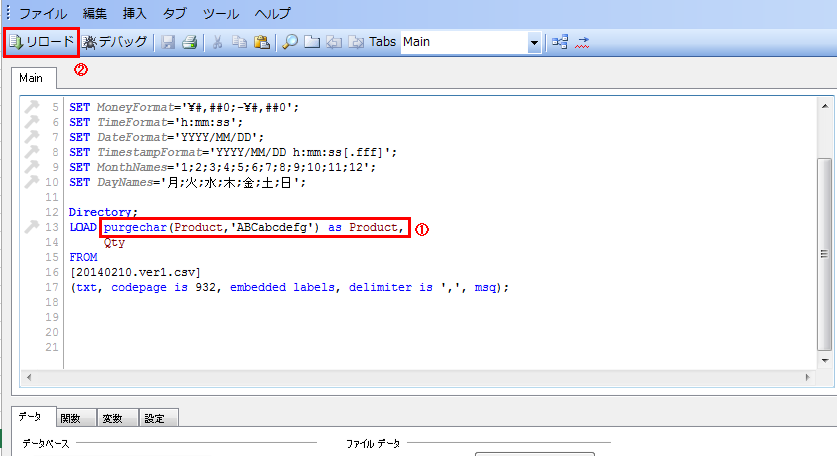Click the syntax check squiggle icon

pos(582,42)
